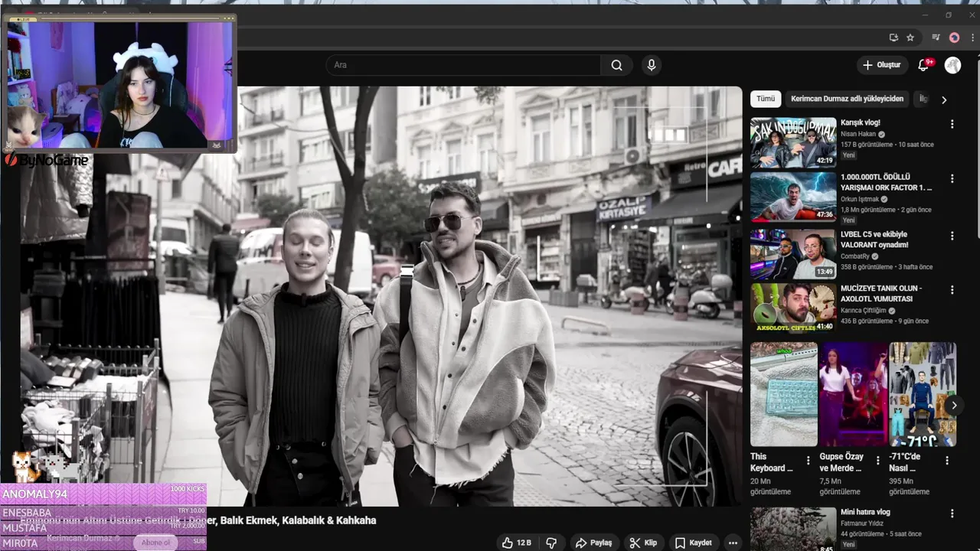Subscribe with the 'Abone ol' button
This screenshot has width=980, height=551.
tap(156, 543)
